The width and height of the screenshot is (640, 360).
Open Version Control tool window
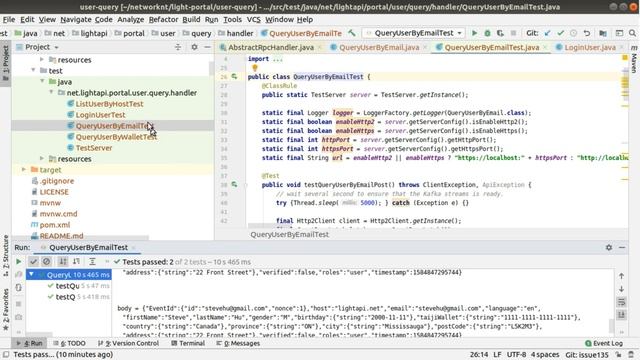(129, 343)
